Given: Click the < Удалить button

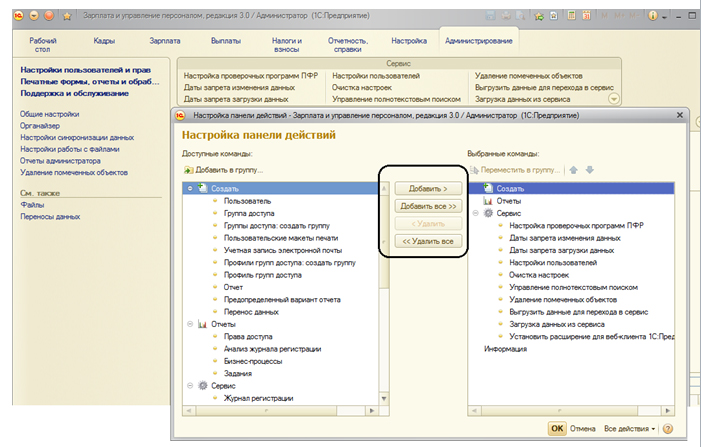Looking at the screenshot, I should (x=428, y=224).
